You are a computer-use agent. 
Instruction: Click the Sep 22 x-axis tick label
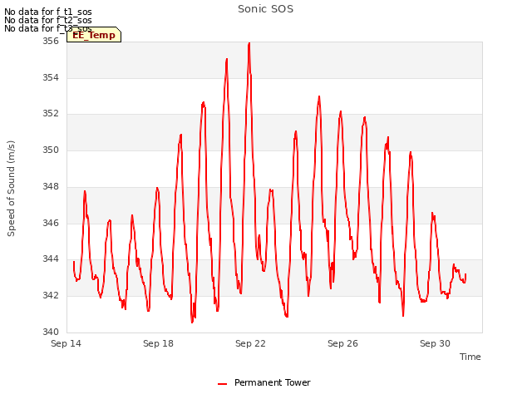pyautogui.click(x=250, y=343)
